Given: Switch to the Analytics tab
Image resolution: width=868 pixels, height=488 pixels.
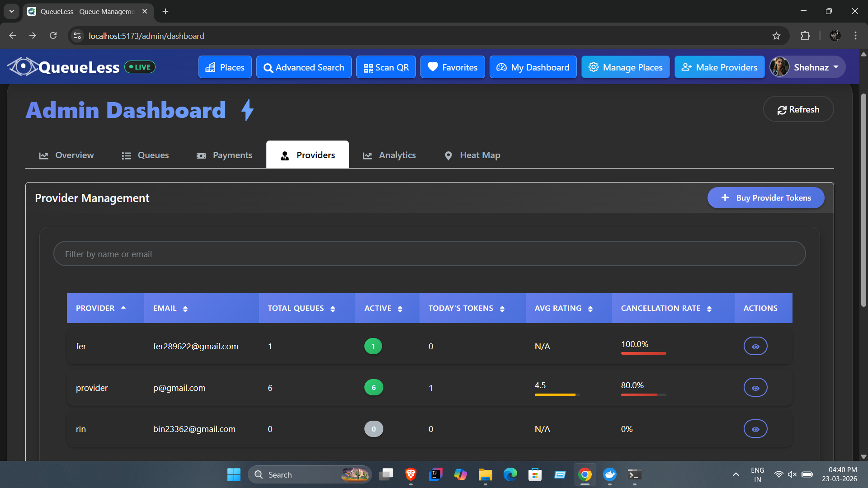Looking at the screenshot, I should (x=389, y=155).
